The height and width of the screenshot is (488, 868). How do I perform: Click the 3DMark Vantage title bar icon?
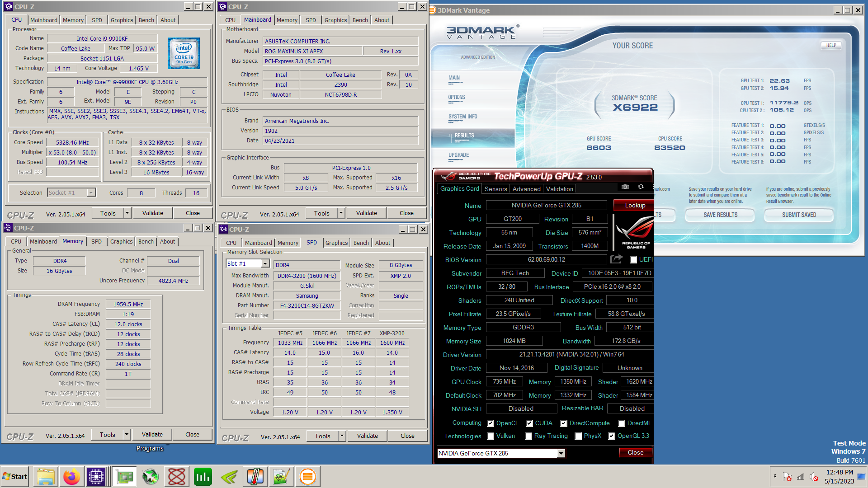[433, 10]
